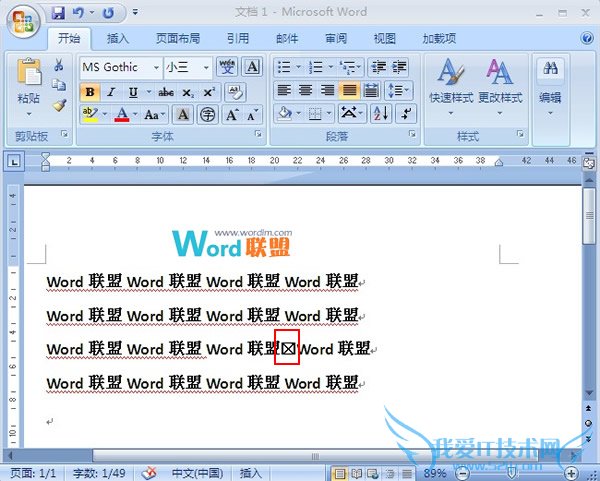This screenshot has width=600, height=481.
Task: Shrink font size with smaller A
Action: 253,114
